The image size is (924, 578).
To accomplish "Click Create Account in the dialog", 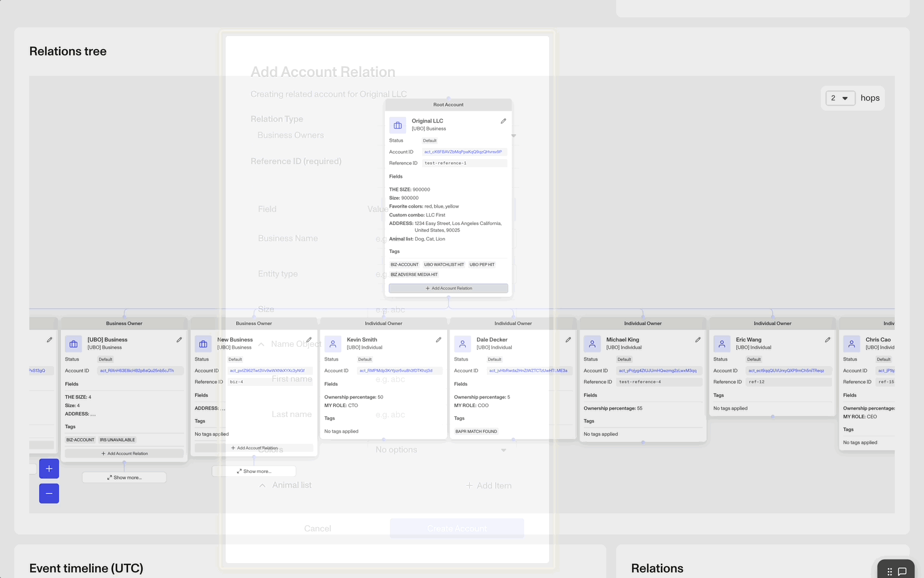I will [x=457, y=529].
